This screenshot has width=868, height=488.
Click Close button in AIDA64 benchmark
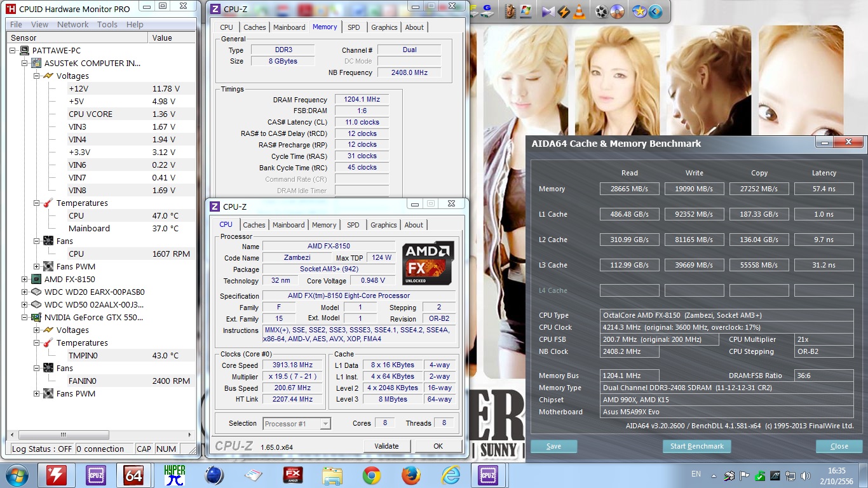click(x=839, y=446)
